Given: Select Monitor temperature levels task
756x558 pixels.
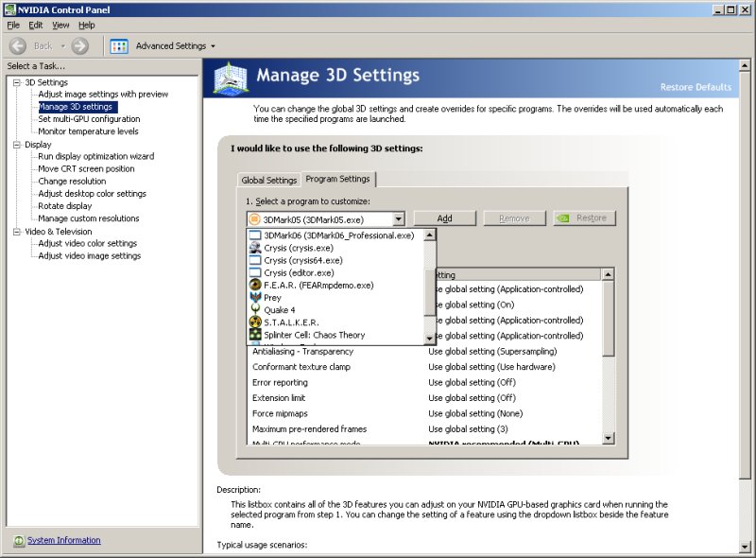Looking at the screenshot, I should pyautogui.click(x=88, y=131).
